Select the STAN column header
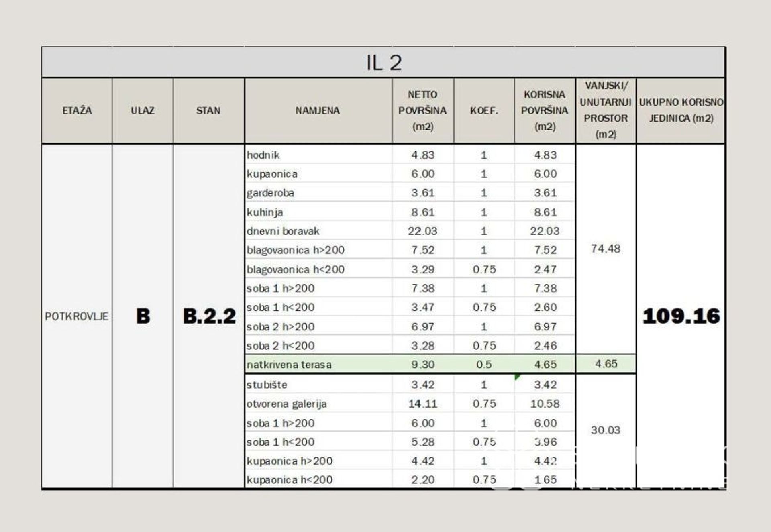This screenshot has height=532, width=771. pyautogui.click(x=208, y=110)
